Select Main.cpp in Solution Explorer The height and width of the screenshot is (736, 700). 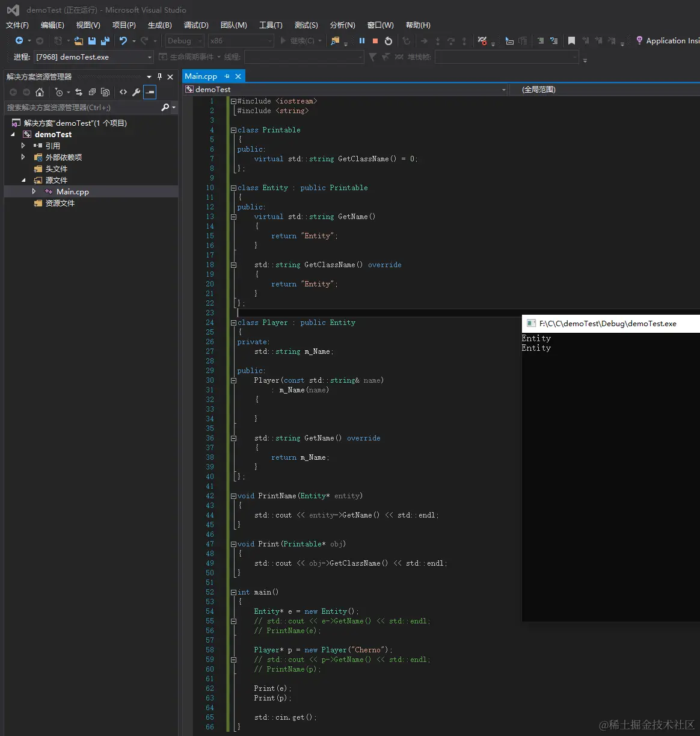[73, 191]
